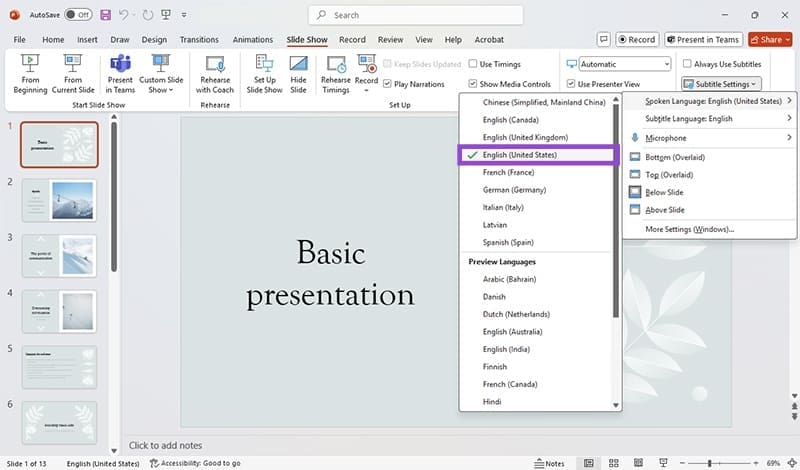Image resolution: width=800 pixels, height=470 pixels.
Task: Choose French (France) from language list
Action: tap(511, 173)
